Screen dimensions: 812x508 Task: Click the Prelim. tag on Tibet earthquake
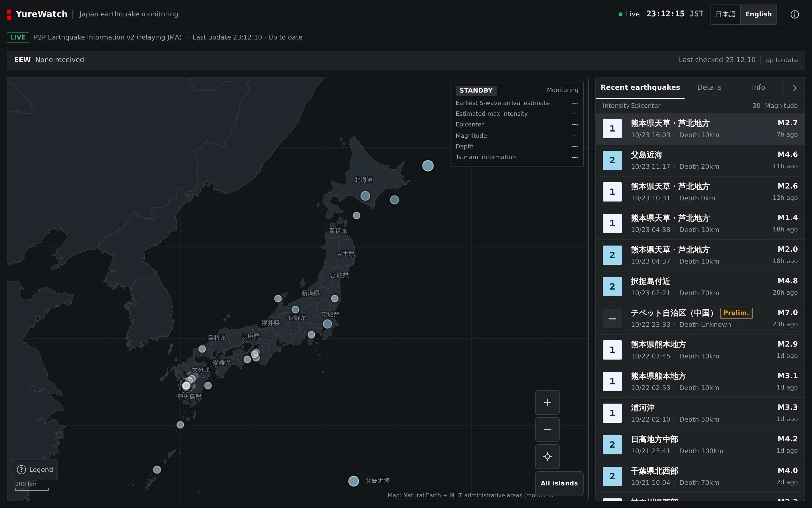(x=736, y=313)
